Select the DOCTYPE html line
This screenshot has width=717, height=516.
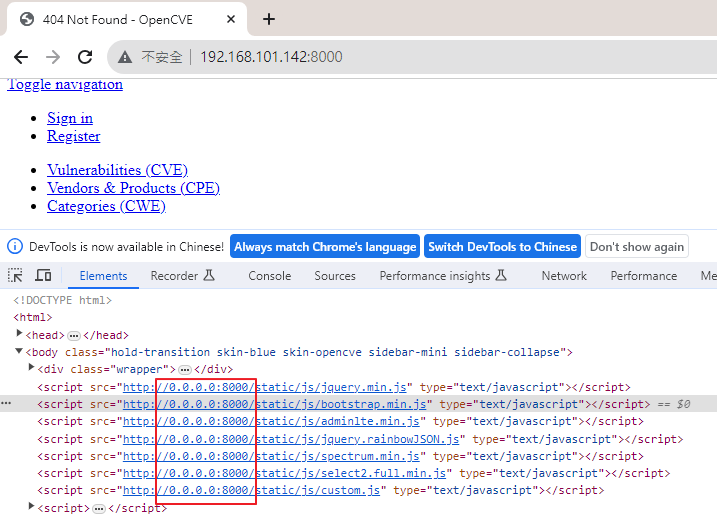[x=62, y=301]
